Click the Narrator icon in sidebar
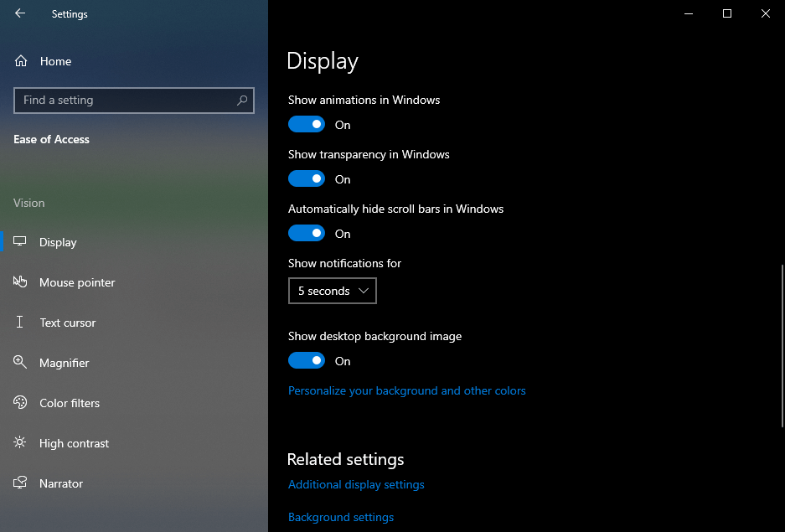This screenshot has width=785, height=532. pos(20,483)
